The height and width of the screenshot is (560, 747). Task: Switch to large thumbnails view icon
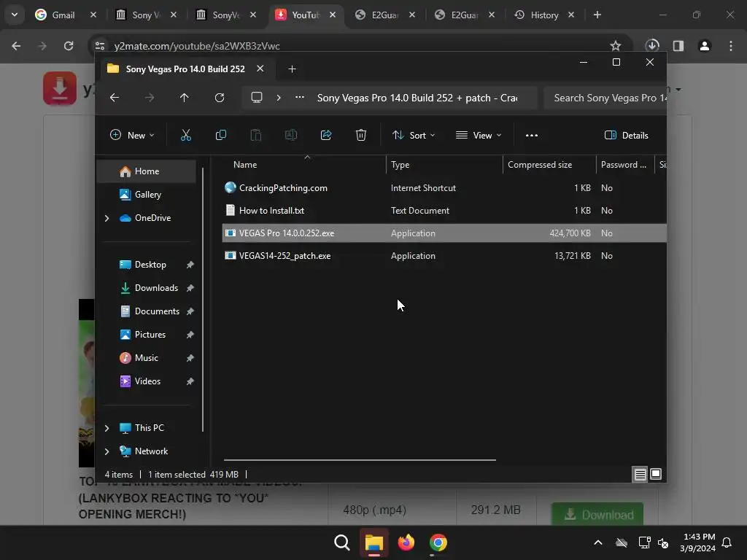click(x=656, y=474)
